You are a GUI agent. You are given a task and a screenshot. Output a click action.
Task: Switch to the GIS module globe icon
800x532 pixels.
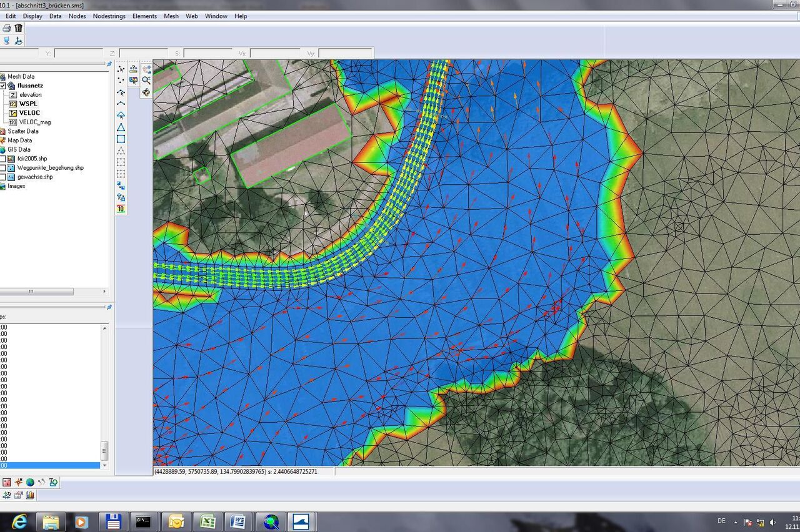pyautogui.click(x=30, y=482)
